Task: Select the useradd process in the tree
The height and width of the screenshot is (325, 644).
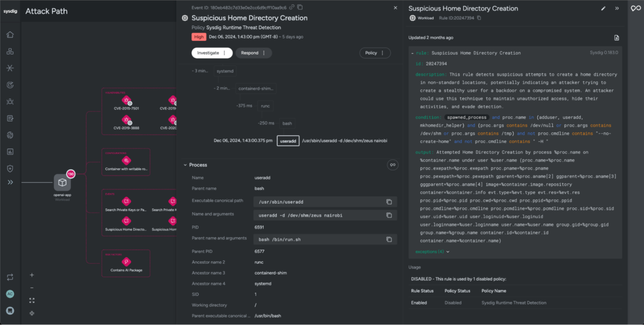Action: click(x=288, y=141)
